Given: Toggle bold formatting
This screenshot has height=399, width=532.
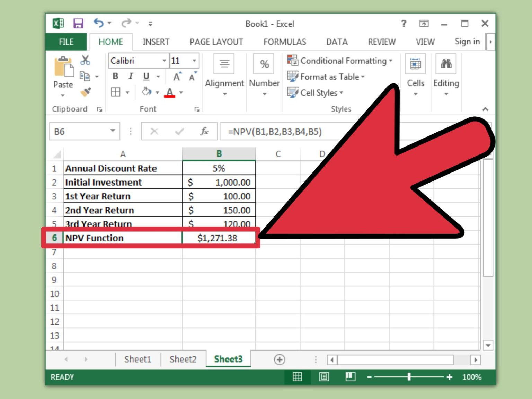Looking at the screenshot, I should tap(115, 76).
